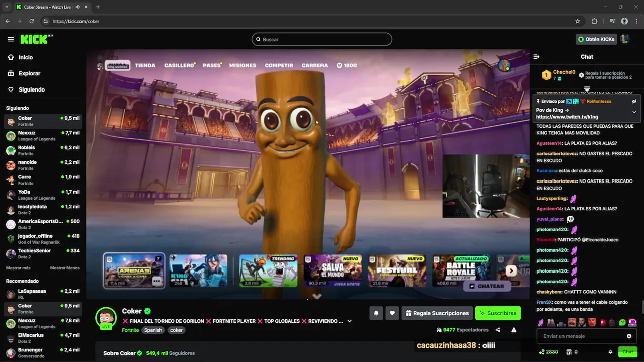Viewport: 644px width, 362px height.
Task: Open Coker's live avatar
Action: coord(106,318)
